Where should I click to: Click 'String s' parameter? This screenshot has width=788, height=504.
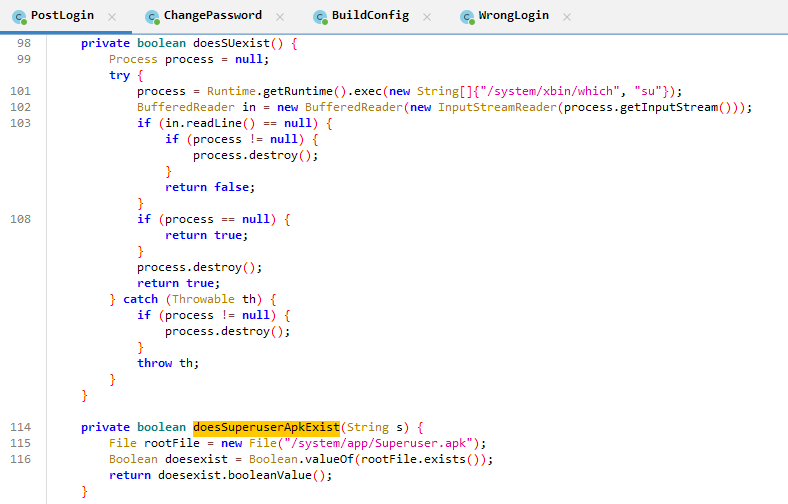click(x=375, y=428)
